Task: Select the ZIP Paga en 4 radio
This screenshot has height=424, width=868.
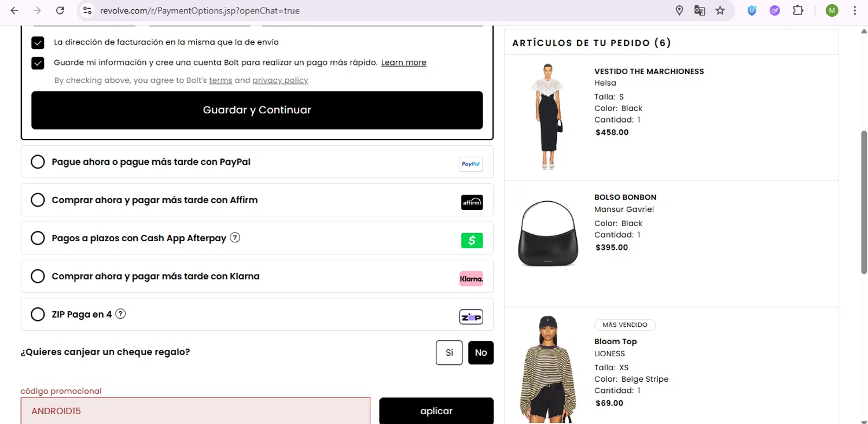Action: tap(38, 315)
